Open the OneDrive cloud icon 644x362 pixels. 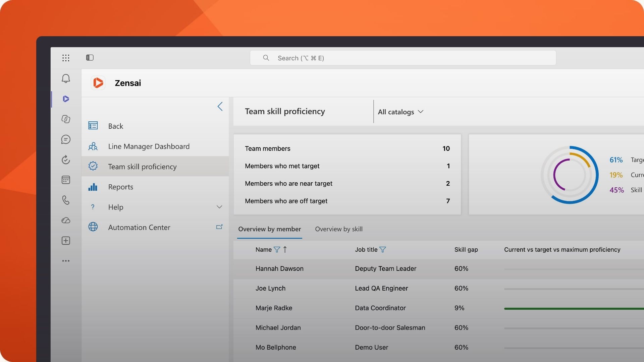pos(66,220)
